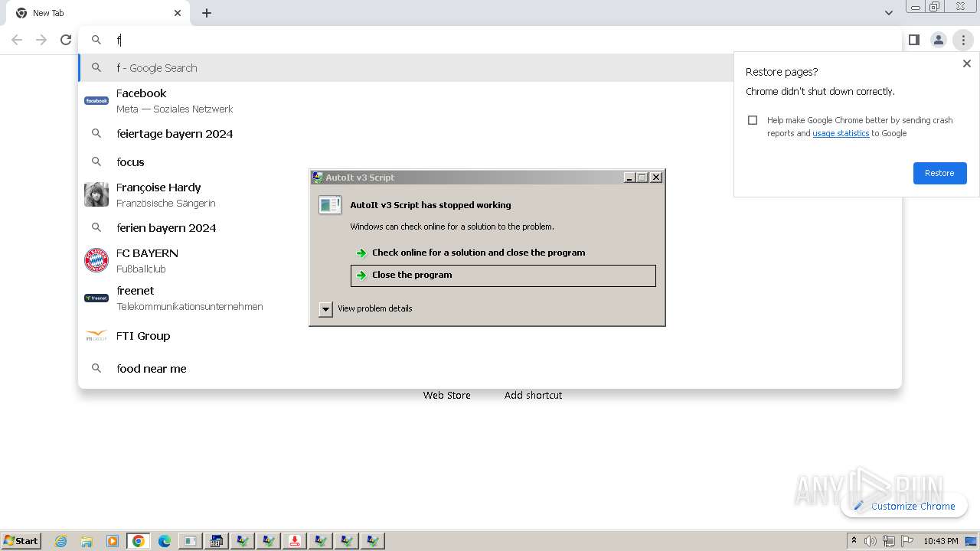The width and height of the screenshot is (980, 551).
Task: Minimize the AutoIt v3 Script dialog
Action: pyautogui.click(x=629, y=178)
